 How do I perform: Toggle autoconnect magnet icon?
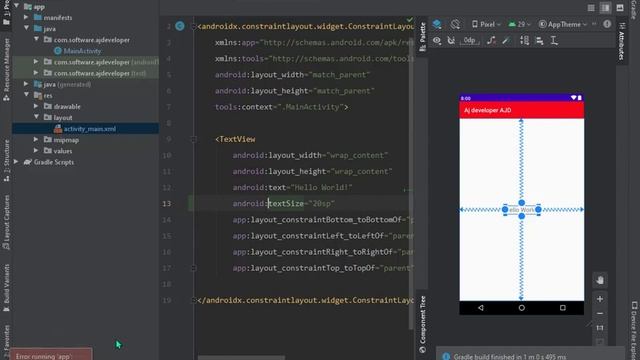(451, 40)
